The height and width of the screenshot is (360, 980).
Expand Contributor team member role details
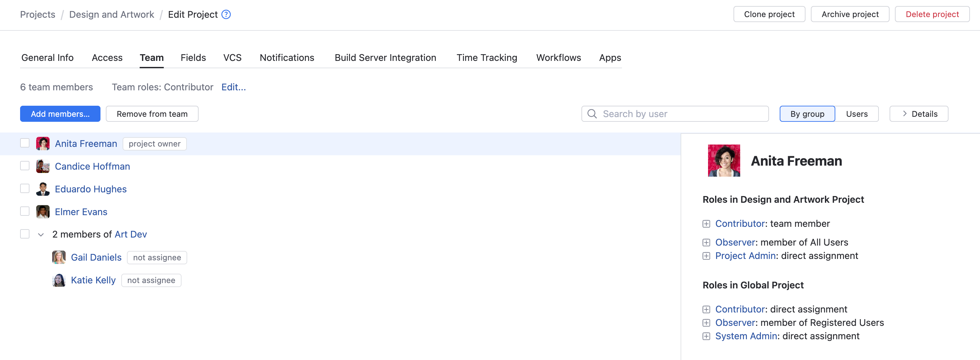[x=706, y=224]
